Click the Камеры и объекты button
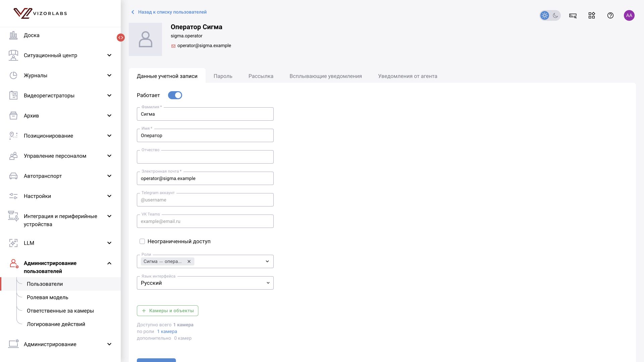644x362 pixels. (168, 311)
